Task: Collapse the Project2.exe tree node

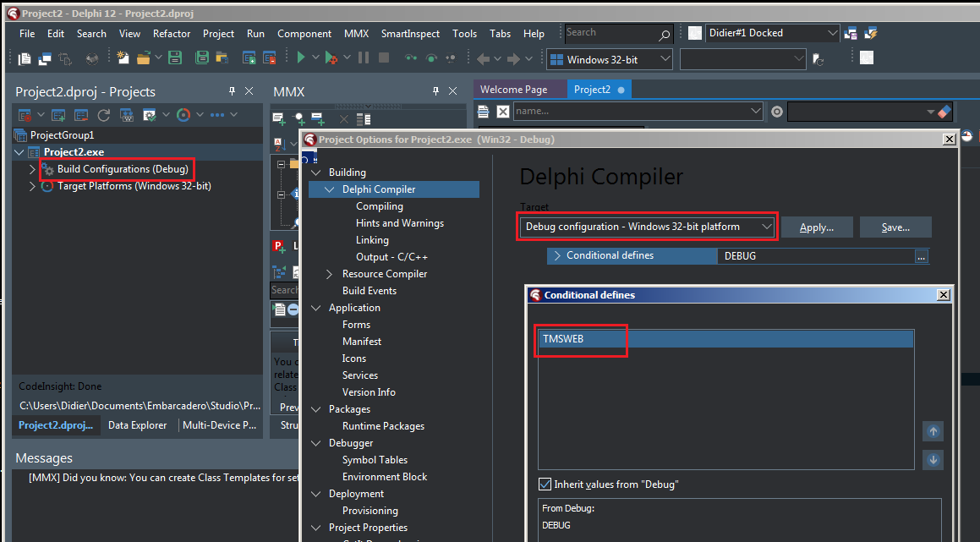Action: tap(19, 152)
